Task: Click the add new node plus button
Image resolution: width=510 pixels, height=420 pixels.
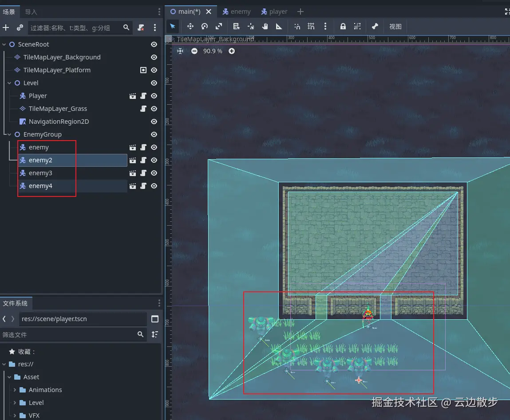Action: (x=6, y=27)
